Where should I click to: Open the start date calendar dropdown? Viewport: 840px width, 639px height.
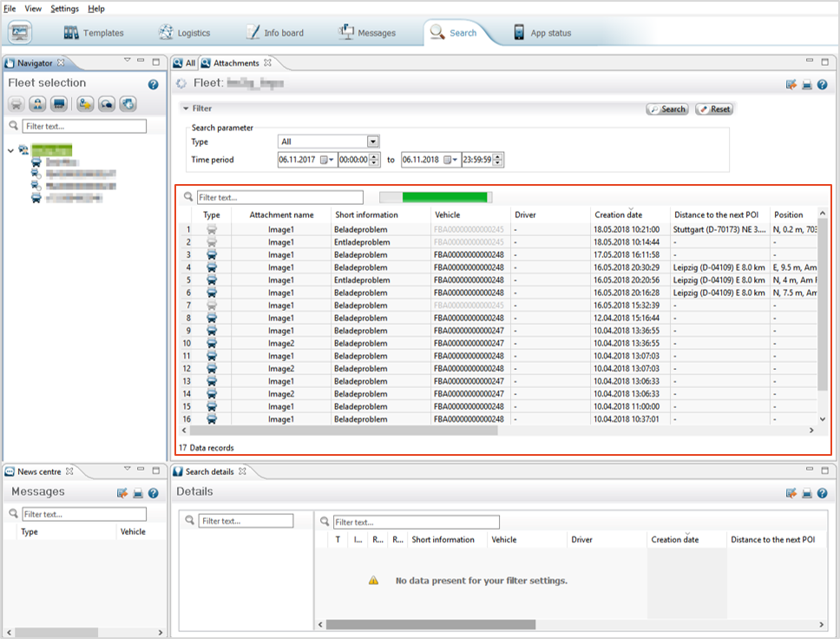point(327,160)
